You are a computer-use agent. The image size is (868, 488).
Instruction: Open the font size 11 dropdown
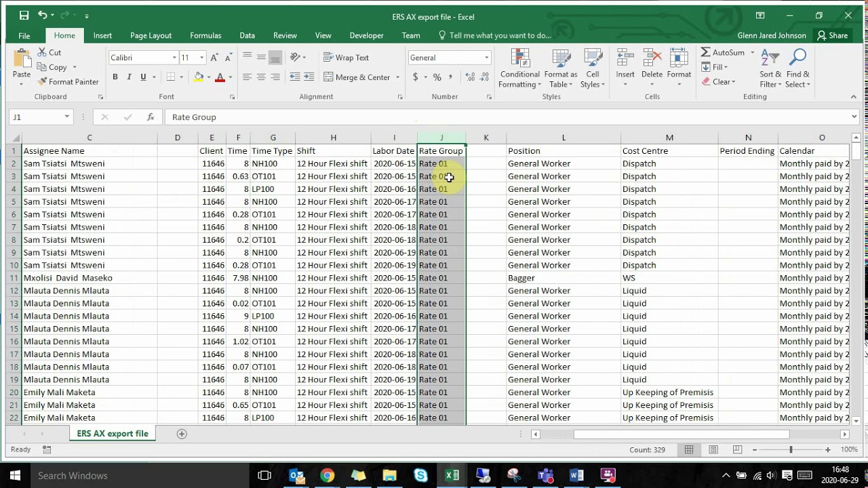202,58
